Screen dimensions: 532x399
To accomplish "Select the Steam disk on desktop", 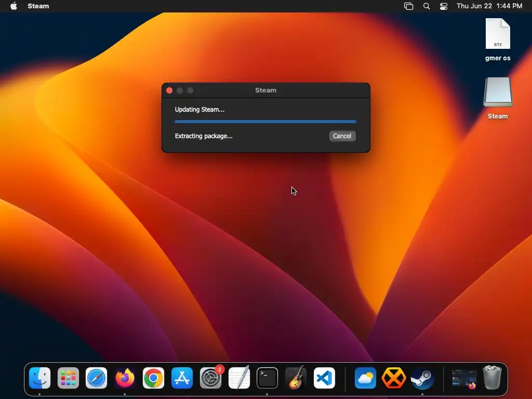I will click(498, 98).
